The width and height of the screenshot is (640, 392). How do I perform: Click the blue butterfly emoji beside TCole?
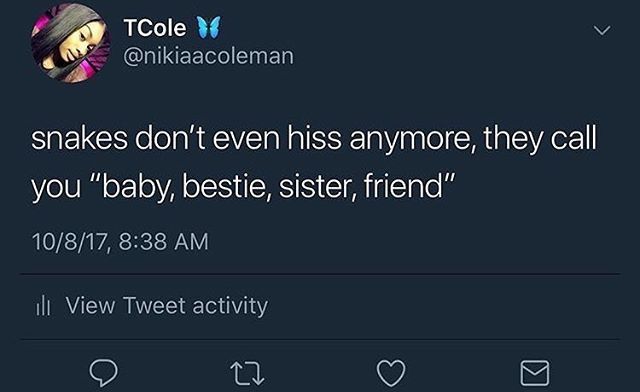click(209, 27)
